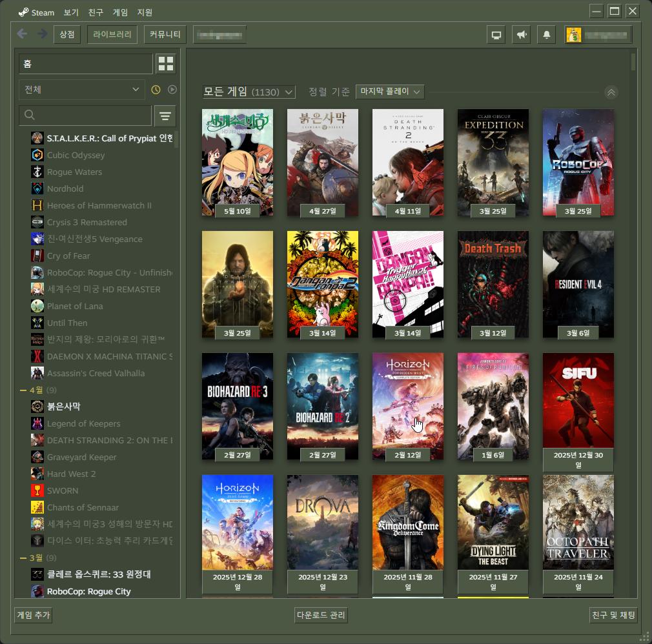The height and width of the screenshot is (644, 652).
Task: Click the 게임 추가 button
Action: [x=34, y=615]
